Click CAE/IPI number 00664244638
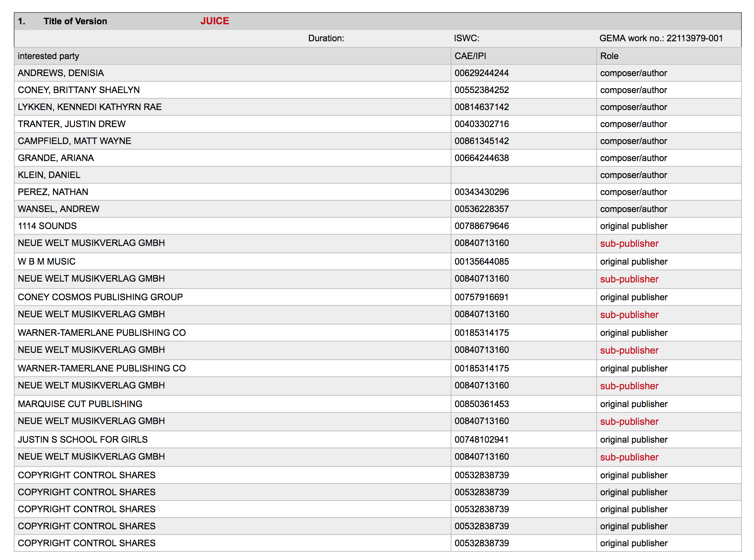This screenshot has height=560, width=754. pyautogui.click(x=482, y=158)
